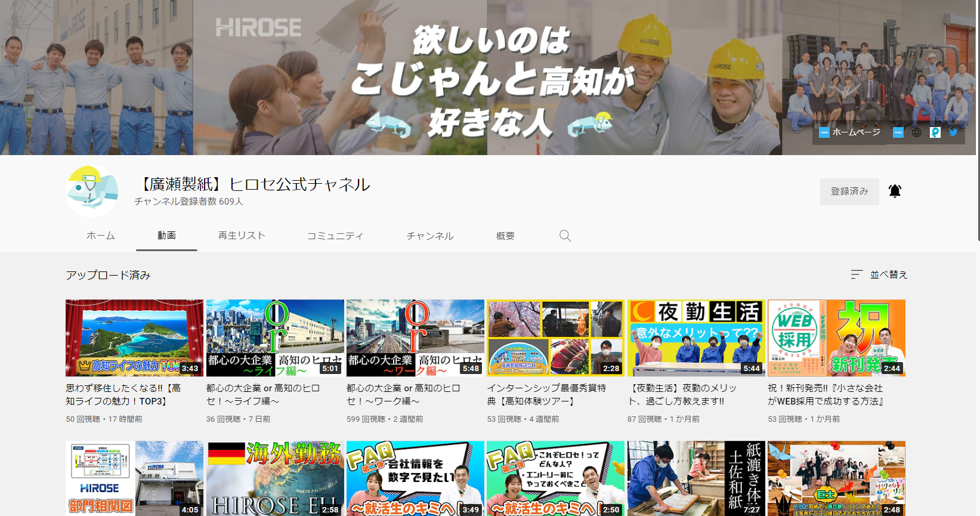This screenshot has height=516, width=980.
Task: Open the チャンネル tab
Action: 430,236
